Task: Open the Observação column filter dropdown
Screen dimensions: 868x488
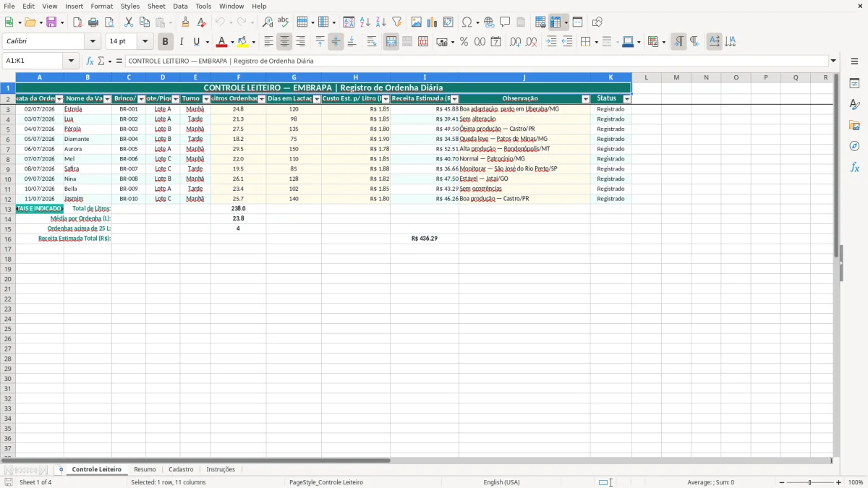Action: pyautogui.click(x=585, y=99)
